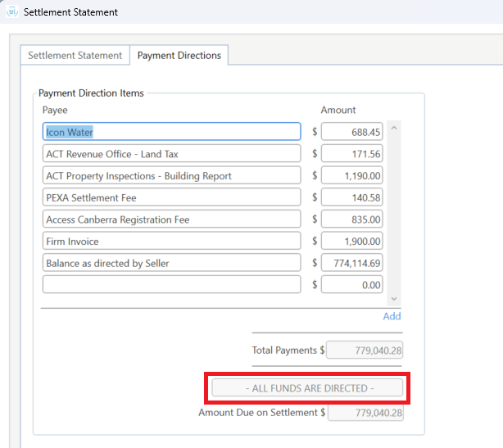The image size is (503, 448).
Task: Select the Payment Directions tab
Action: click(179, 56)
